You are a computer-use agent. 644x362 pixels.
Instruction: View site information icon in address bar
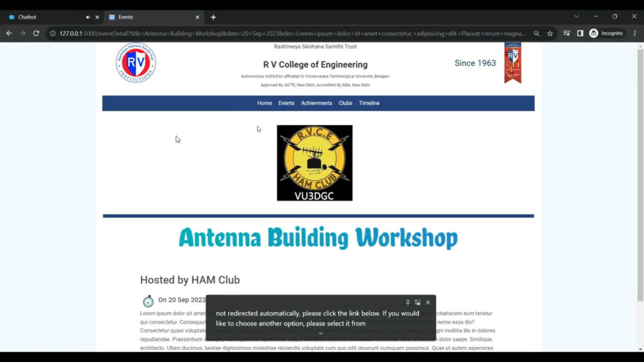[x=53, y=33]
